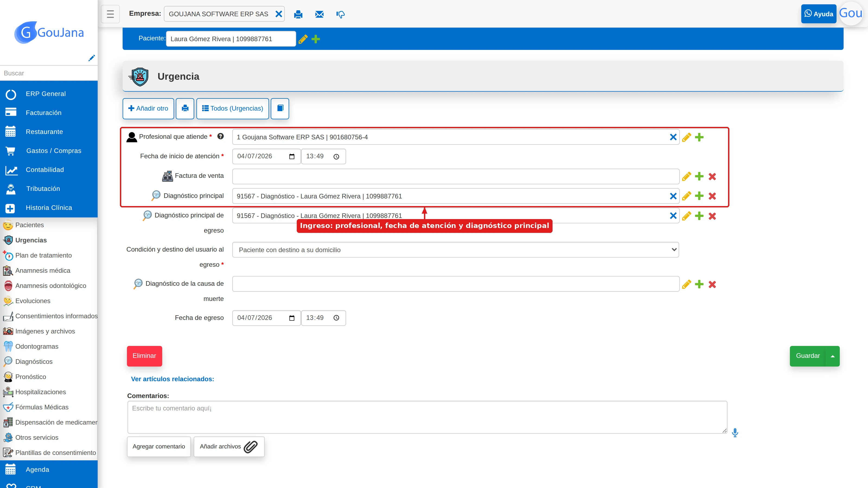Click the Eliminar button

coord(144,356)
